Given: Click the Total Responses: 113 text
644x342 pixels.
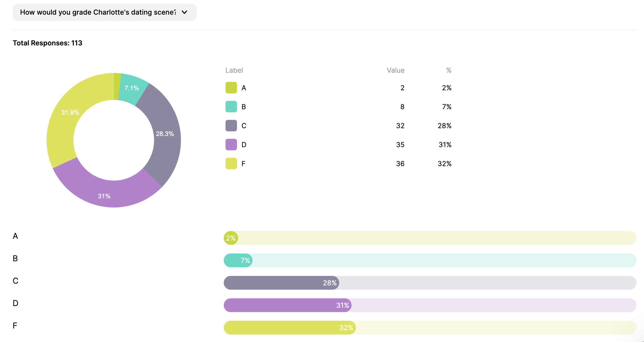Looking at the screenshot, I should pos(47,43).
